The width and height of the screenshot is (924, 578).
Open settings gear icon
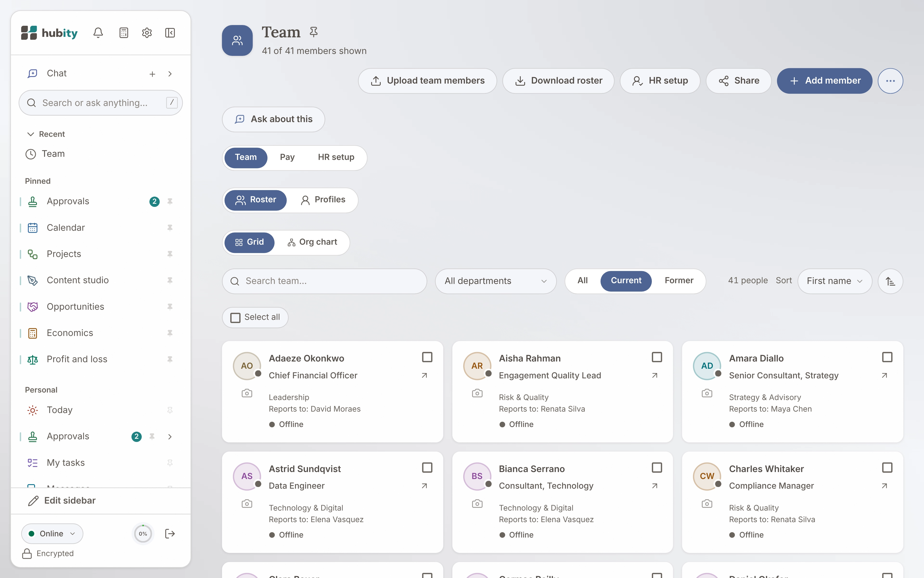point(147,33)
